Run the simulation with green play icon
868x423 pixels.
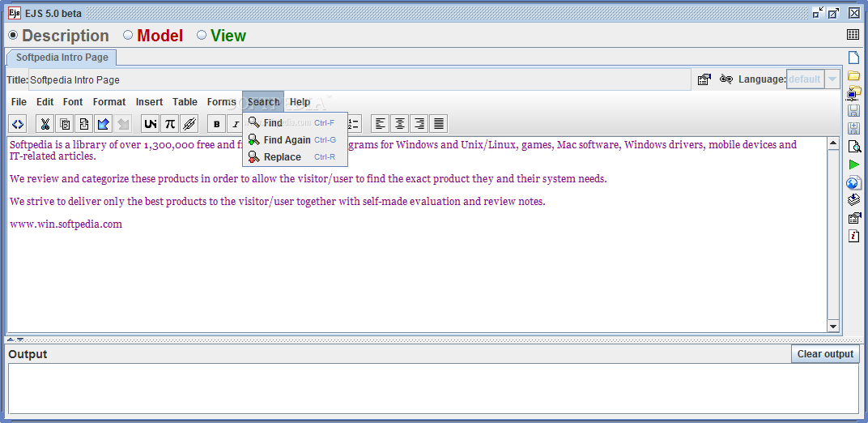(854, 164)
